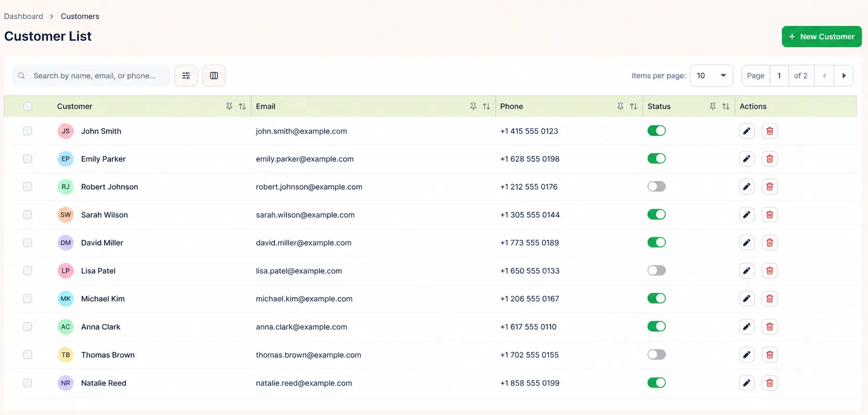868x415 pixels.
Task: Pin the Customer column
Action: pyautogui.click(x=229, y=106)
